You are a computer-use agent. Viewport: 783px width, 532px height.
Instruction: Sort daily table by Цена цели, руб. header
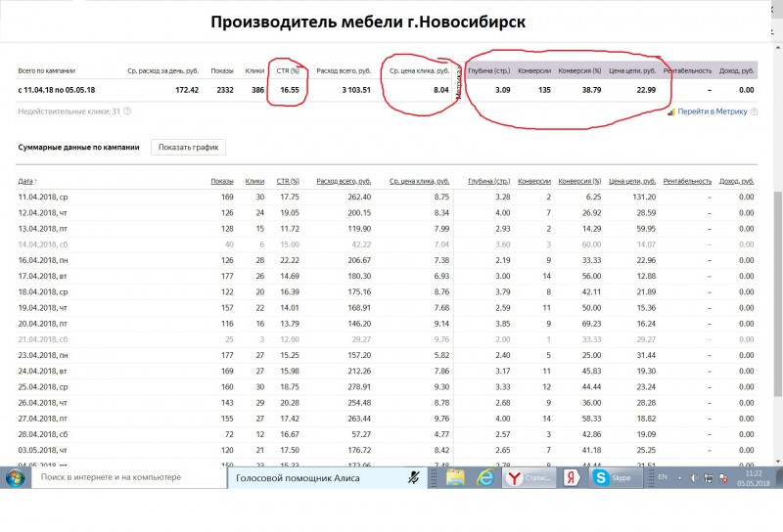[632, 181]
